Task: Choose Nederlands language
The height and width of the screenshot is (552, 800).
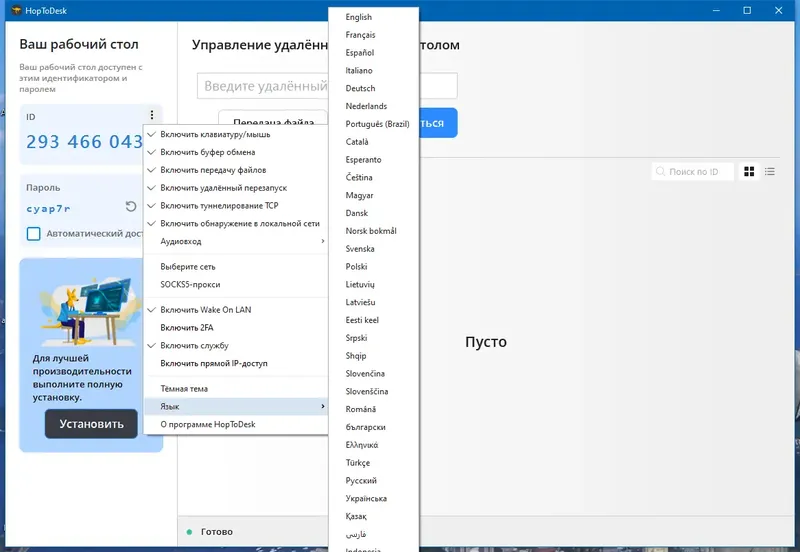Action: (x=373, y=106)
